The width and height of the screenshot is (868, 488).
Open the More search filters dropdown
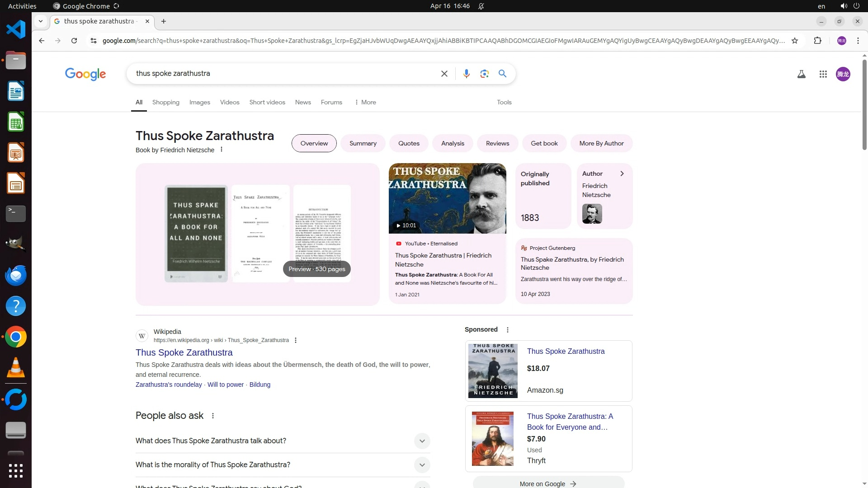pyautogui.click(x=365, y=103)
